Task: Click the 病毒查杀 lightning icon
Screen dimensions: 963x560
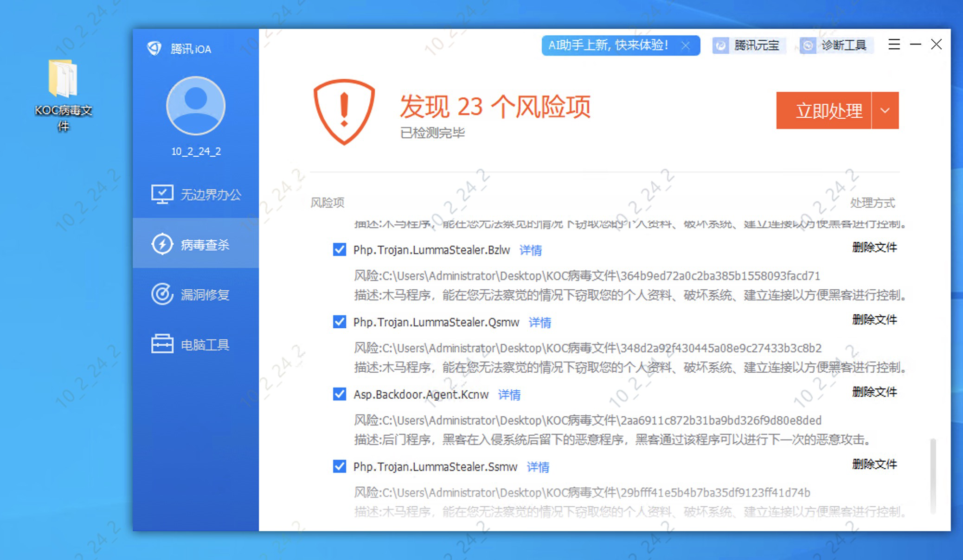Action: click(162, 244)
